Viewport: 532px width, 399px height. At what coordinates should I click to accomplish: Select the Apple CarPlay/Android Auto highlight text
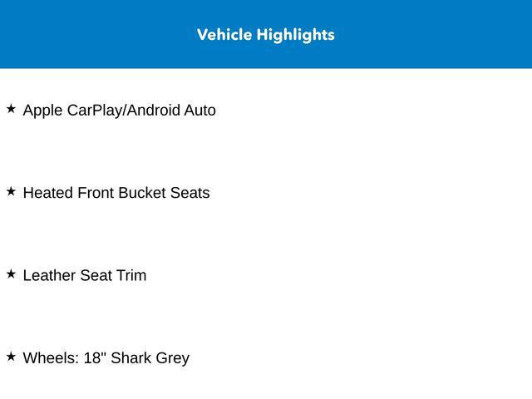point(119,110)
